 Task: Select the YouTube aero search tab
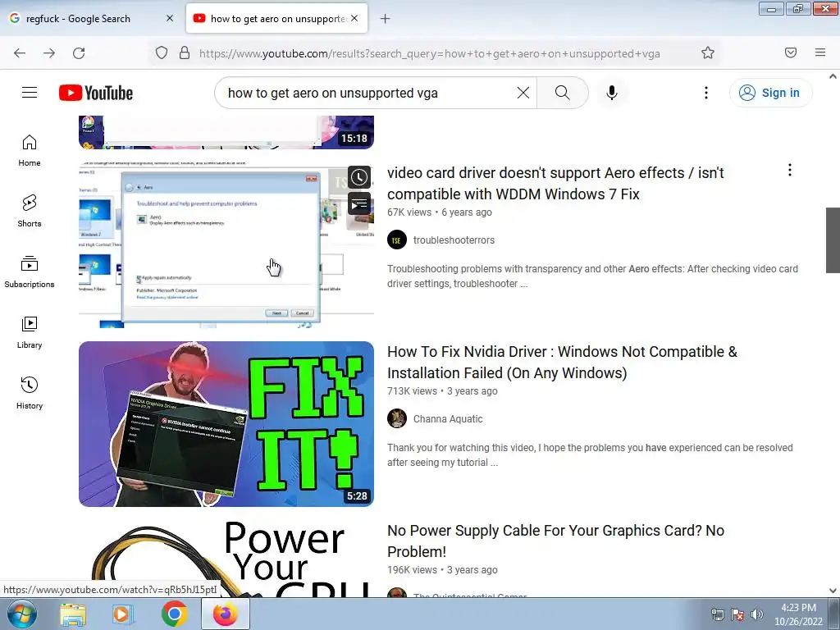pos(277,19)
